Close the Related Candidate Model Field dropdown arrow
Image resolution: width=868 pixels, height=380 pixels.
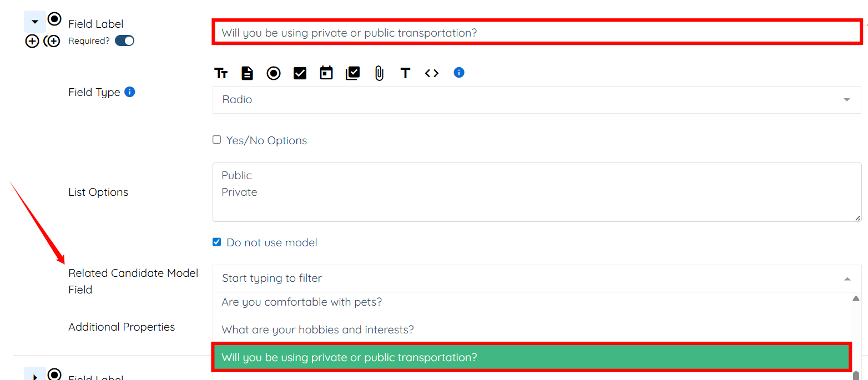click(x=847, y=278)
